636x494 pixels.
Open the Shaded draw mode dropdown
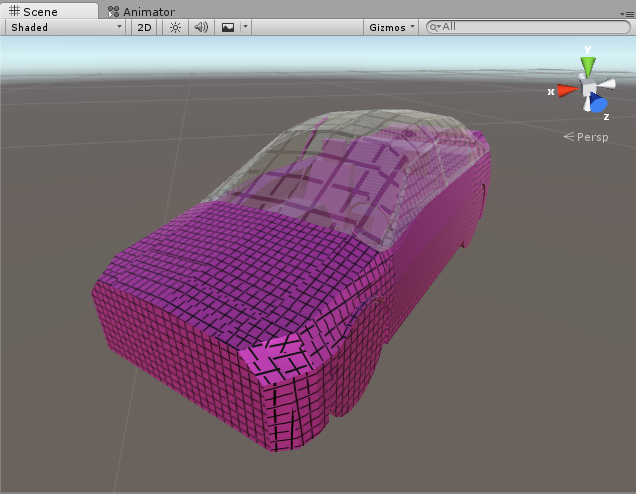pyautogui.click(x=66, y=27)
